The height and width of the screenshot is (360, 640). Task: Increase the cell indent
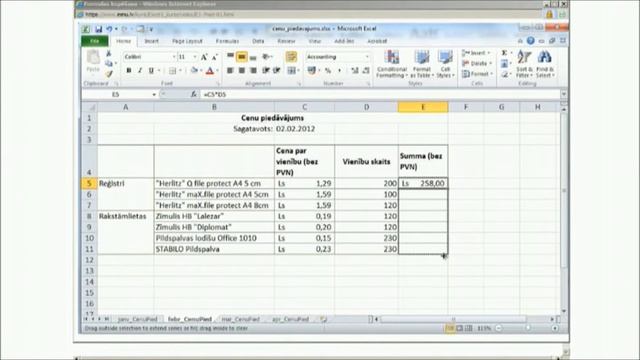pyautogui.click(x=277, y=71)
